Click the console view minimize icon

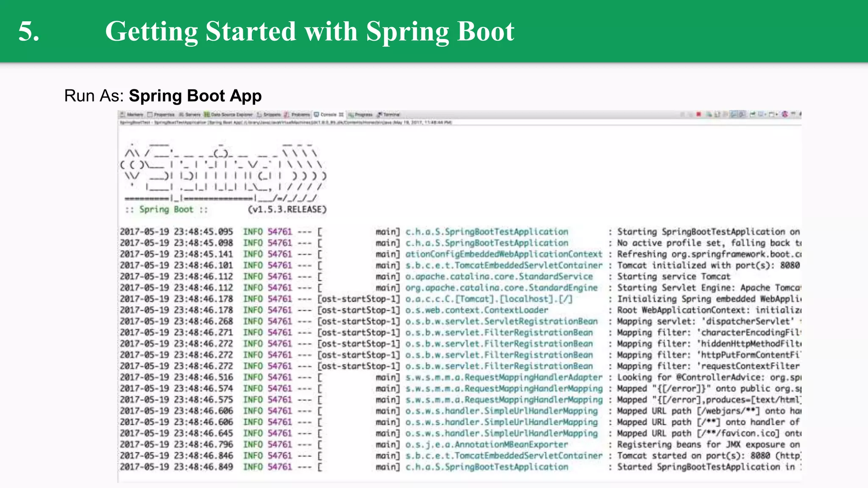pyautogui.click(x=793, y=114)
